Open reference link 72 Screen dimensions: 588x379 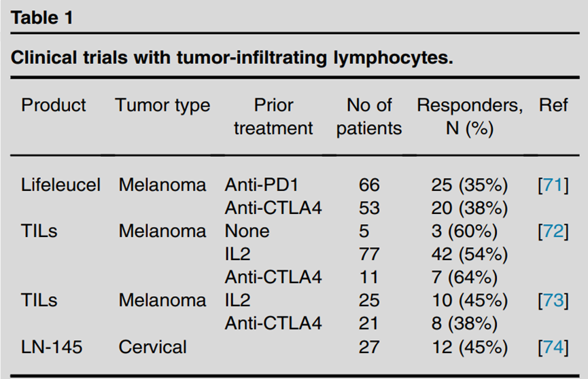click(x=553, y=231)
